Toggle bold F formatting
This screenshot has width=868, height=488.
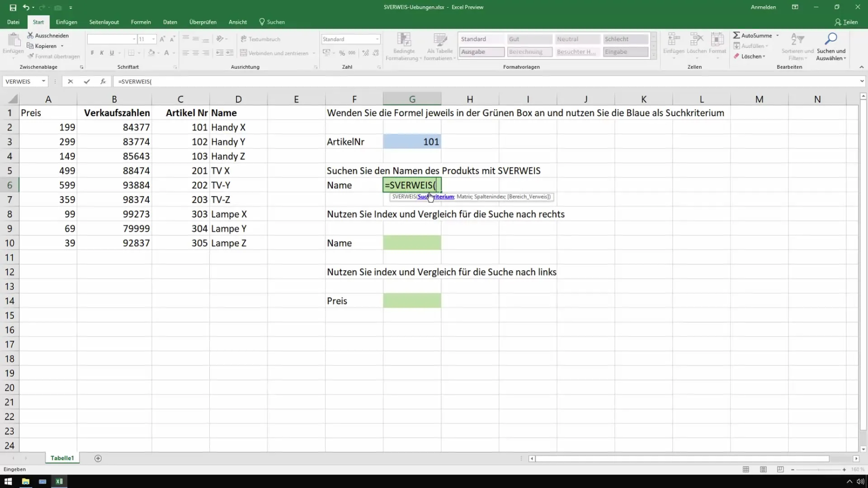point(92,53)
